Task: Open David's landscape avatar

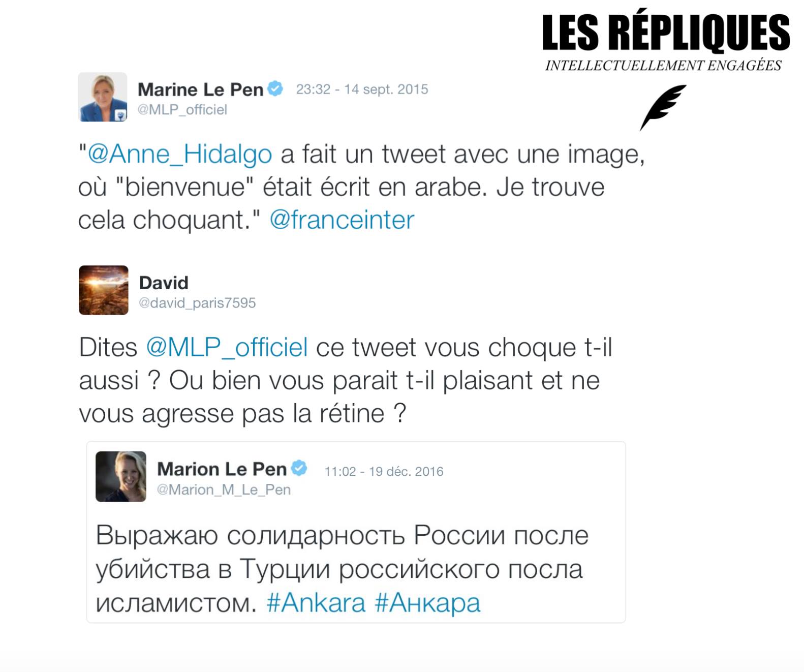Action: point(104,290)
